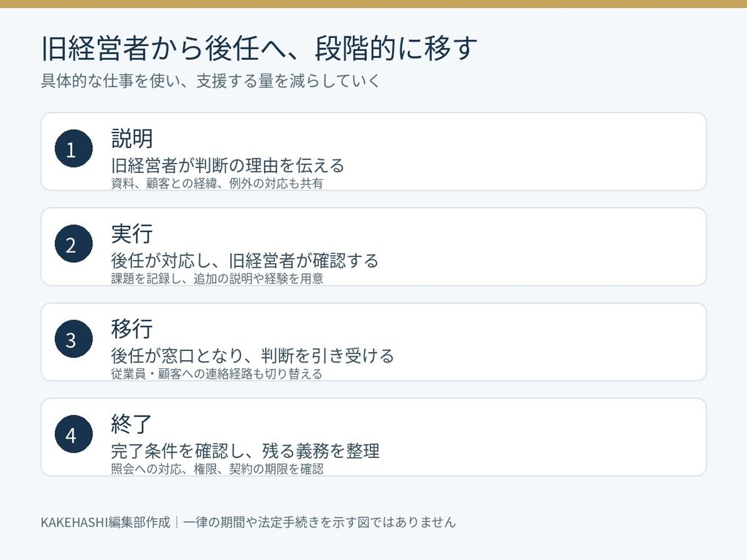Click the note 従業員・顧客への連絡経路も切り替える

(x=217, y=374)
